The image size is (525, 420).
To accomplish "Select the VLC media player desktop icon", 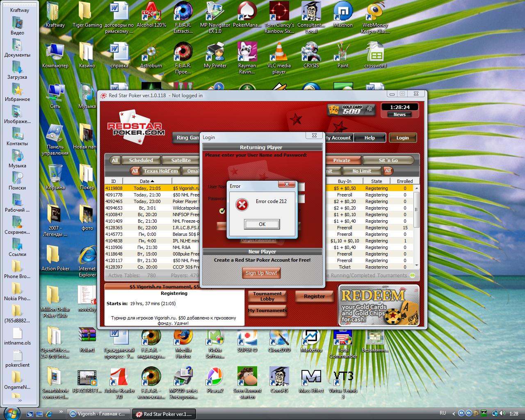I will tap(279, 58).
